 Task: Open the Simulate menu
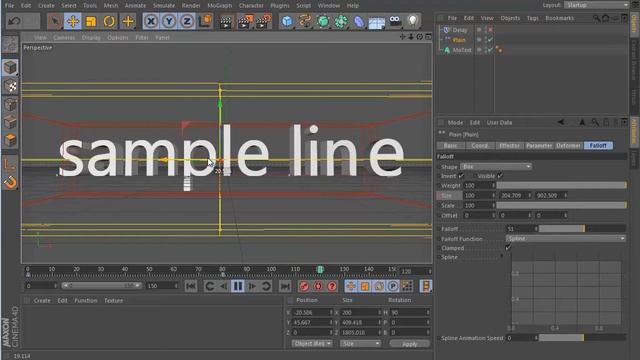(x=164, y=6)
